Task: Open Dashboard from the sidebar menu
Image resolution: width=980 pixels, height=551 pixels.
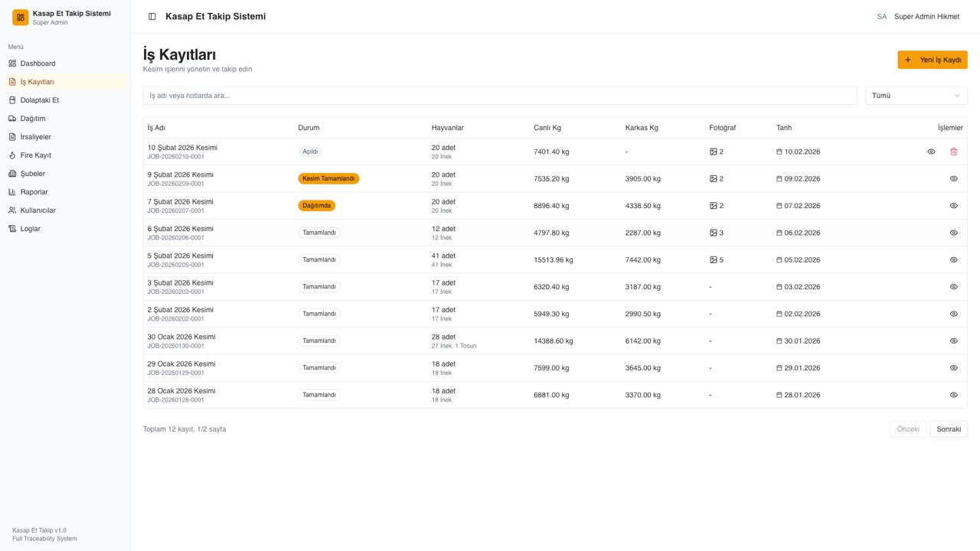Action: pyautogui.click(x=38, y=64)
